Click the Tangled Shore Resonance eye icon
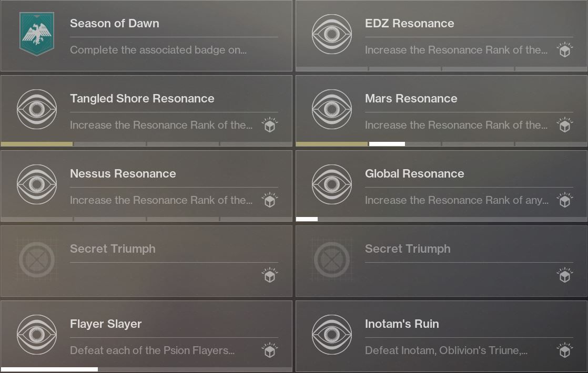 [x=37, y=109]
